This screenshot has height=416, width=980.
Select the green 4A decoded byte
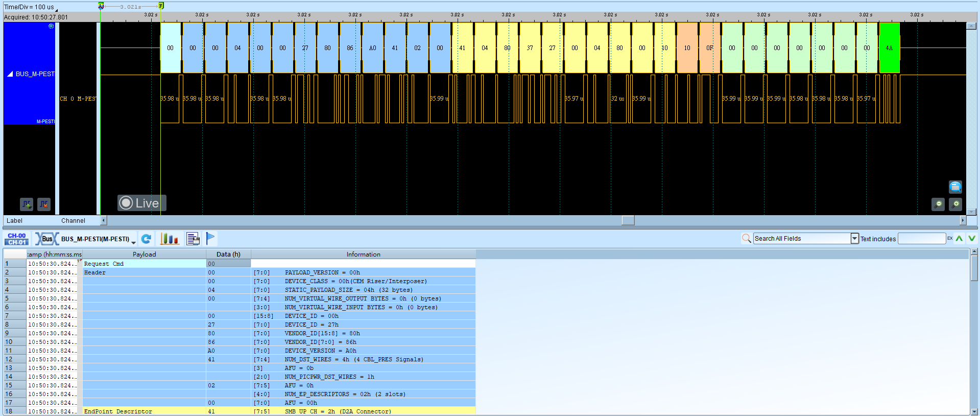click(889, 48)
